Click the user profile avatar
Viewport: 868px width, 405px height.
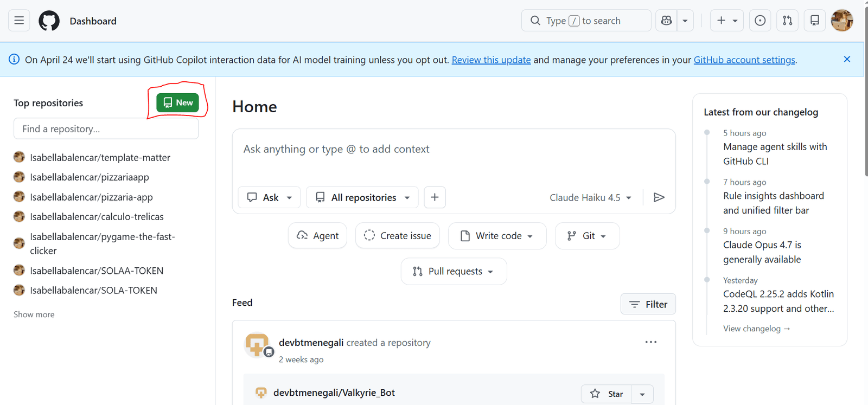(x=842, y=21)
